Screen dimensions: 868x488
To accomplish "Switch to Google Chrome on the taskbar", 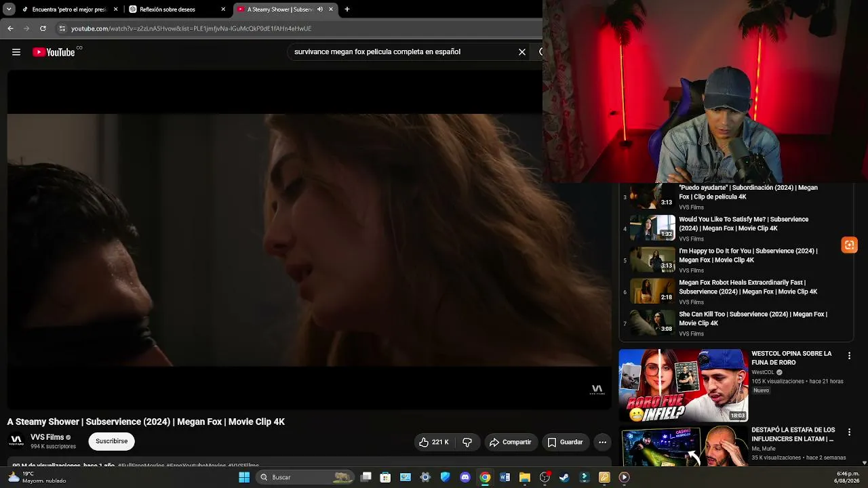I will 485,477.
